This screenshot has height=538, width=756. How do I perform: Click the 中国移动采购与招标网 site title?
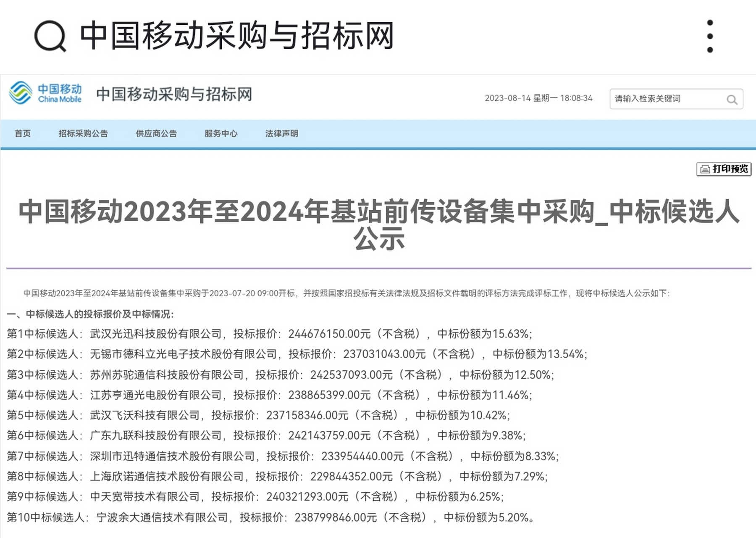click(174, 94)
